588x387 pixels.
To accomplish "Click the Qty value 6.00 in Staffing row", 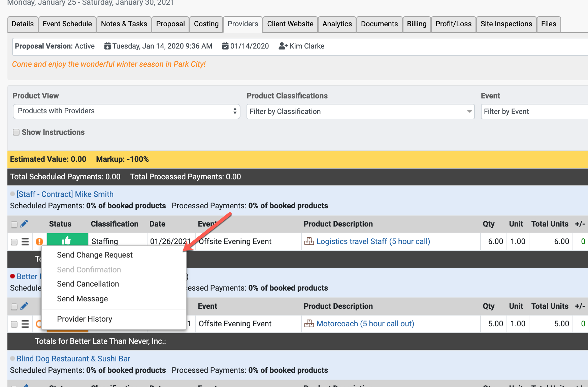I will click(495, 241).
